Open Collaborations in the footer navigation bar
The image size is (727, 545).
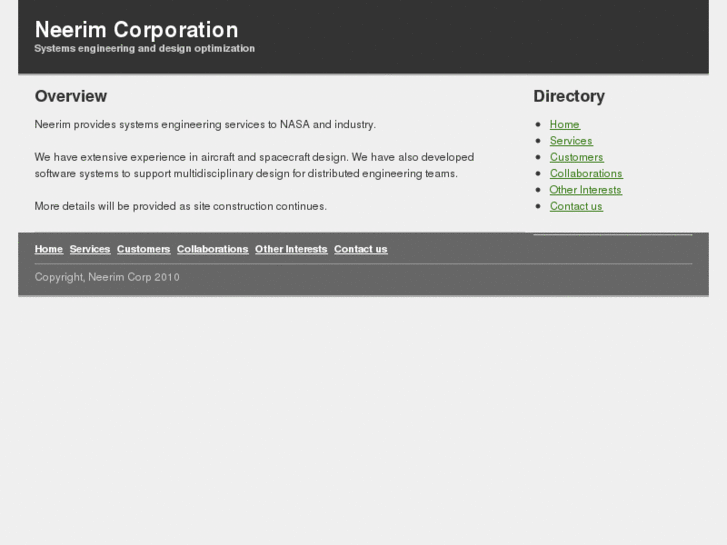pos(212,249)
